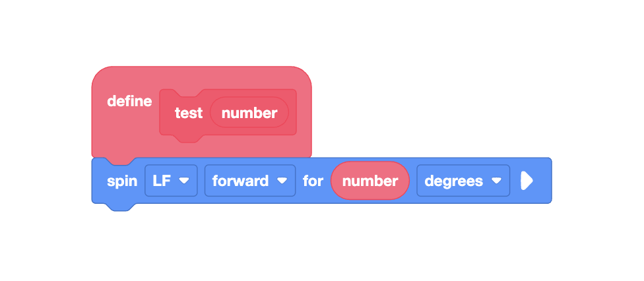Click the spin label on blue block

(x=122, y=181)
